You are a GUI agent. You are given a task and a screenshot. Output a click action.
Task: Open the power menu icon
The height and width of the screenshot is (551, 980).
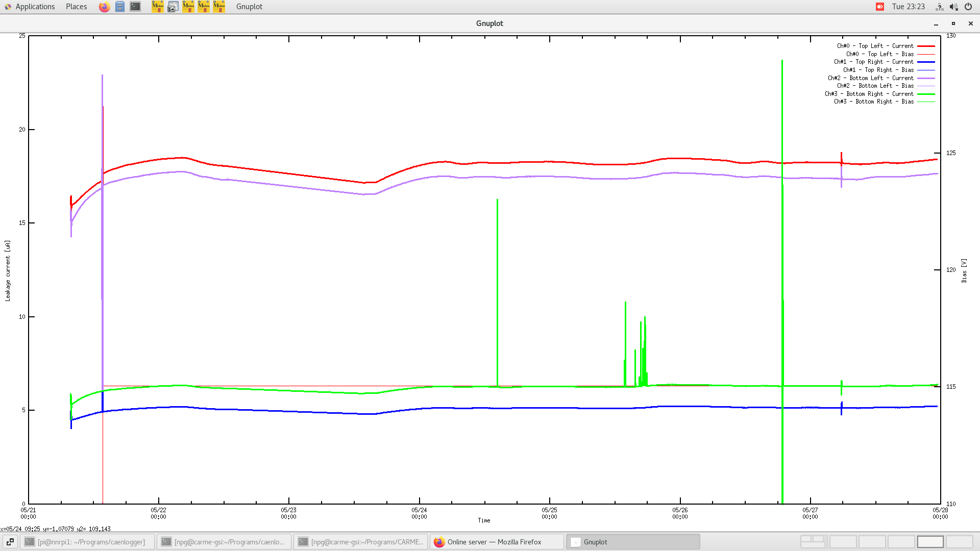pyautogui.click(x=968, y=7)
